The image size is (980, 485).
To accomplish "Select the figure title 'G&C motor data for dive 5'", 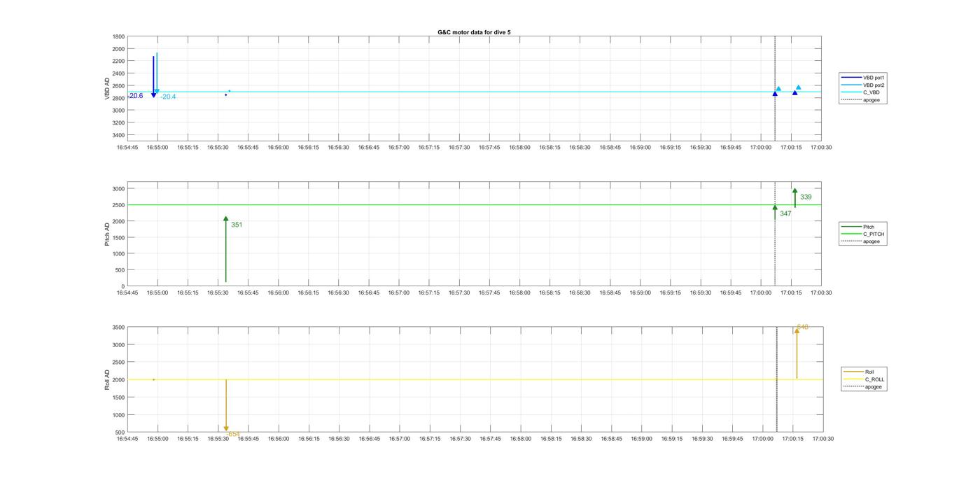I will tap(474, 32).
